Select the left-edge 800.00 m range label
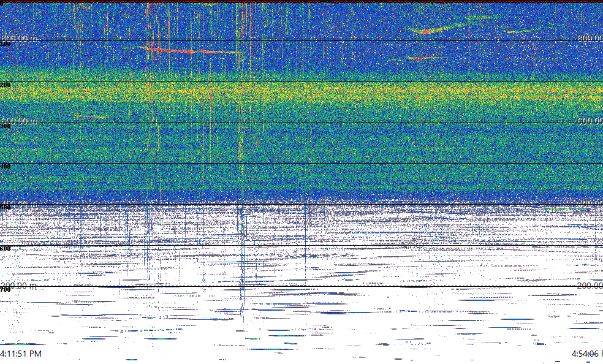This screenshot has height=364, width=603. (19, 38)
